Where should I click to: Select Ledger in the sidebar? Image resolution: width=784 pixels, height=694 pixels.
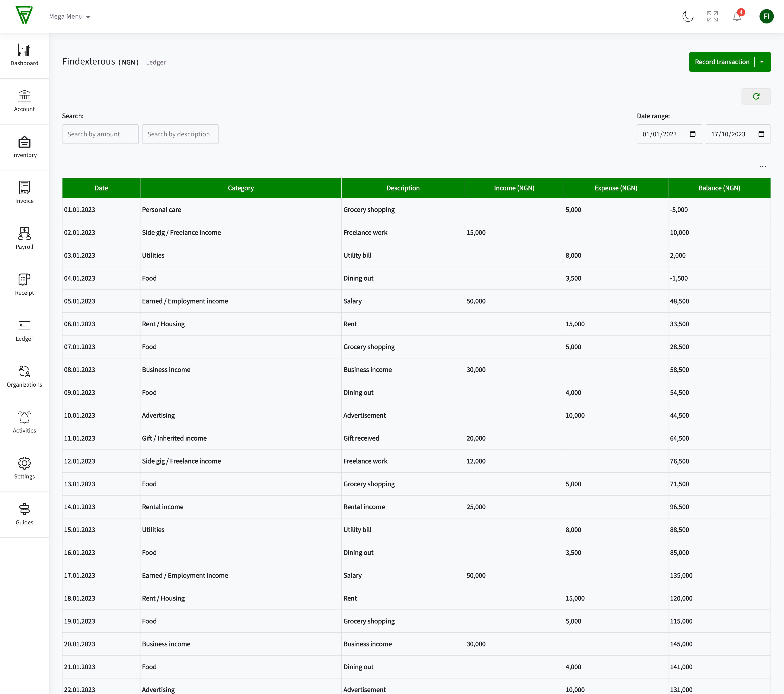click(24, 331)
